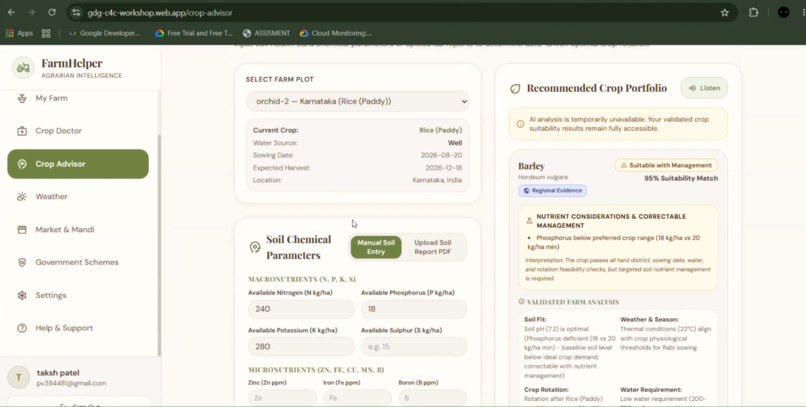The image size is (806, 407).
Task: Click the Iron ppm input field
Action: click(x=357, y=398)
